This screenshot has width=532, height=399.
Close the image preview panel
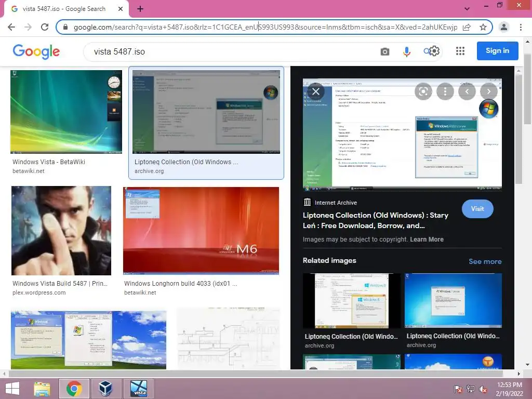(x=316, y=91)
